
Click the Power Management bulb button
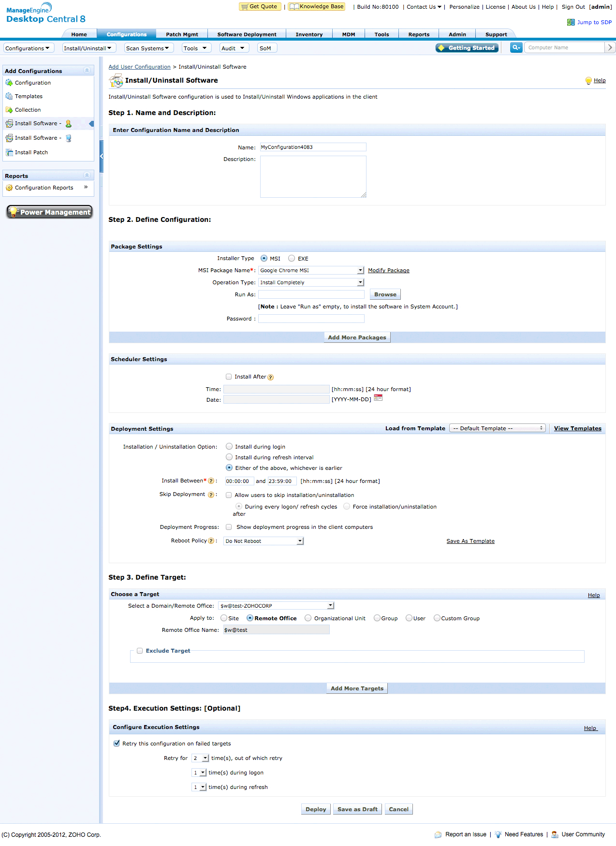tap(49, 212)
